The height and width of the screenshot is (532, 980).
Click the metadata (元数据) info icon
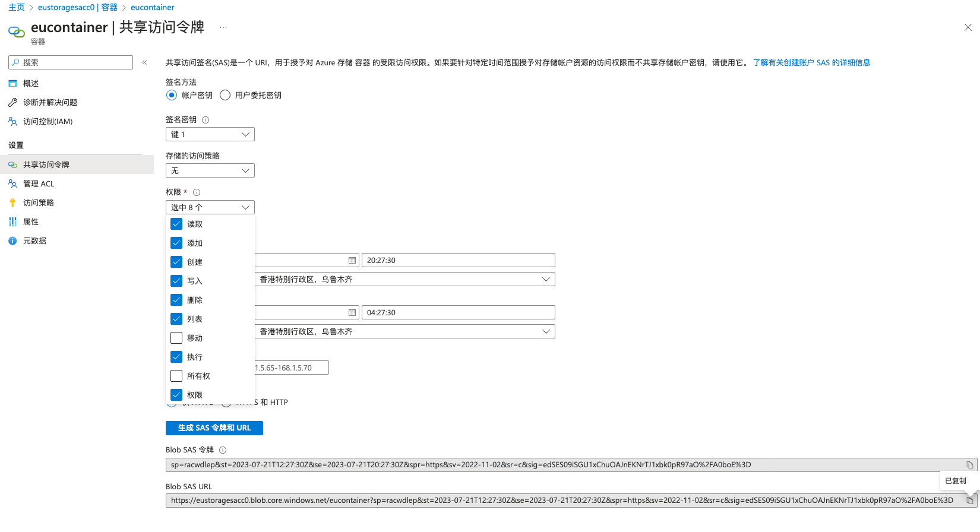point(12,241)
